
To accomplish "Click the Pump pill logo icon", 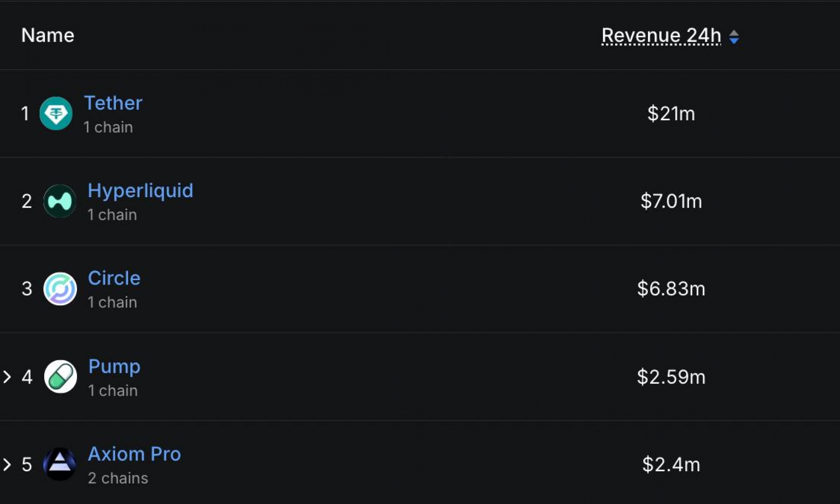I will [60, 377].
